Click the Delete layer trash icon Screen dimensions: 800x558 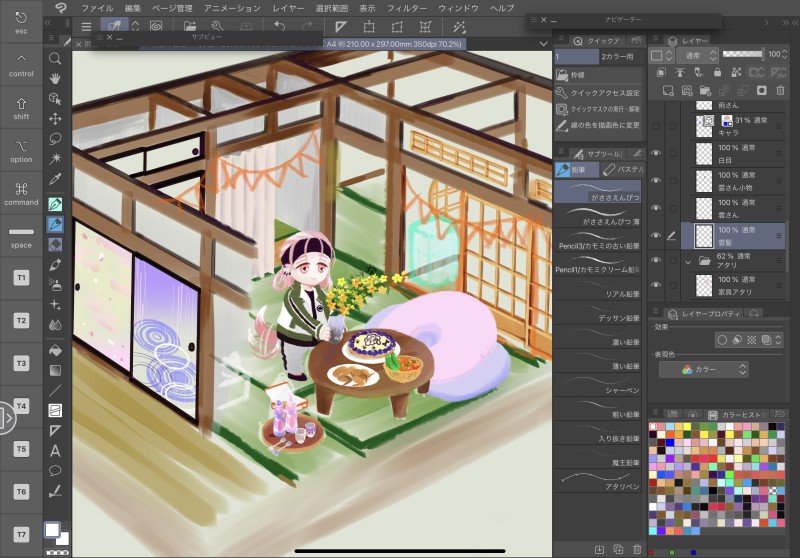click(x=780, y=91)
